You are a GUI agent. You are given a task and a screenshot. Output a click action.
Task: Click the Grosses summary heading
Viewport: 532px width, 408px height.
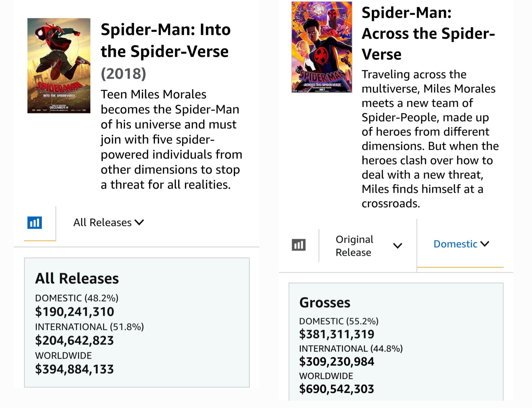coord(325,303)
